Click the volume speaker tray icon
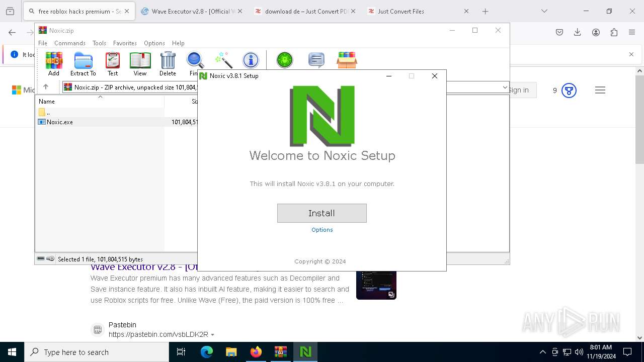Image resolution: width=644 pixels, height=362 pixels. point(579,352)
